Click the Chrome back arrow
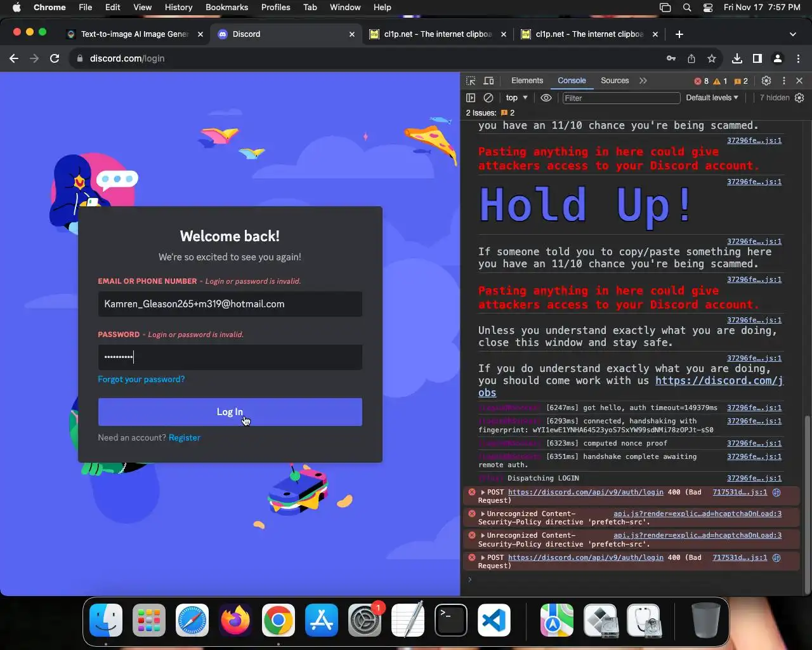 [x=14, y=58]
